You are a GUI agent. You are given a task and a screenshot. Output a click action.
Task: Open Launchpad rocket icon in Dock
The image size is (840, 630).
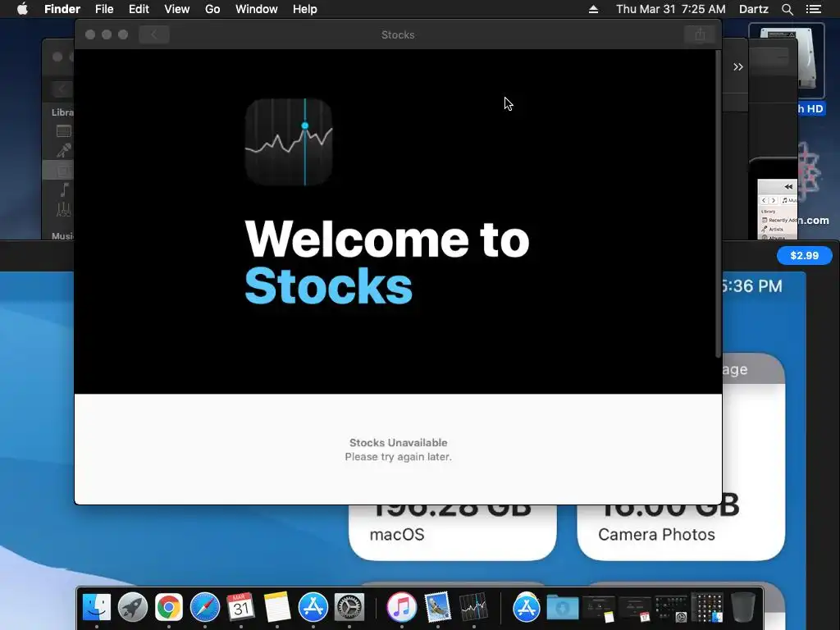[x=132, y=607]
